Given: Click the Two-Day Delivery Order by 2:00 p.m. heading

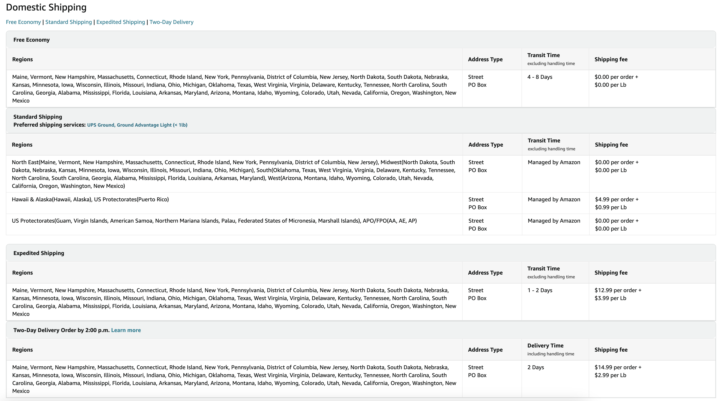Looking at the screenshot, I should pos(60,329).
